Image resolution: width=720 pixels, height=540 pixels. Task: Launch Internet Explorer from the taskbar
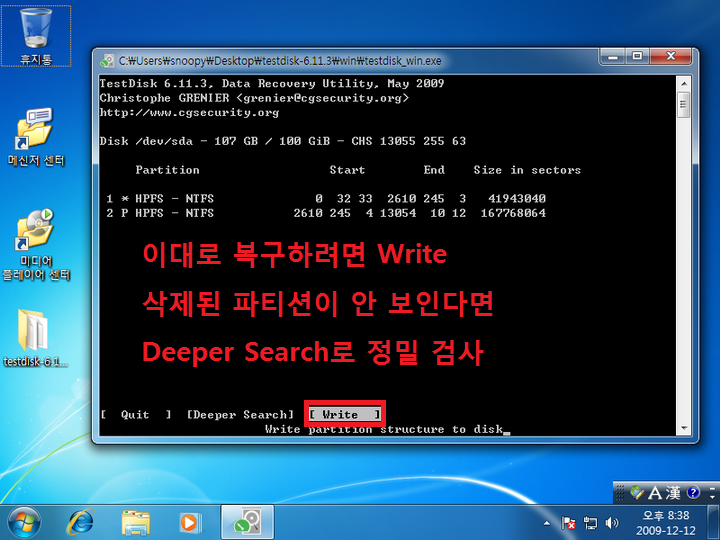(x=80, y=523)
